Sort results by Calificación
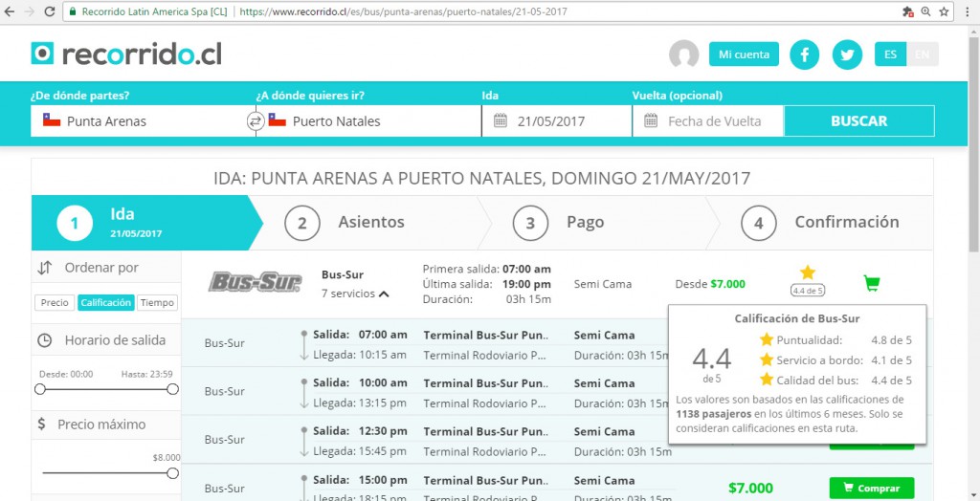The width and height of the screenshot is (980, 501). [106, 302]
